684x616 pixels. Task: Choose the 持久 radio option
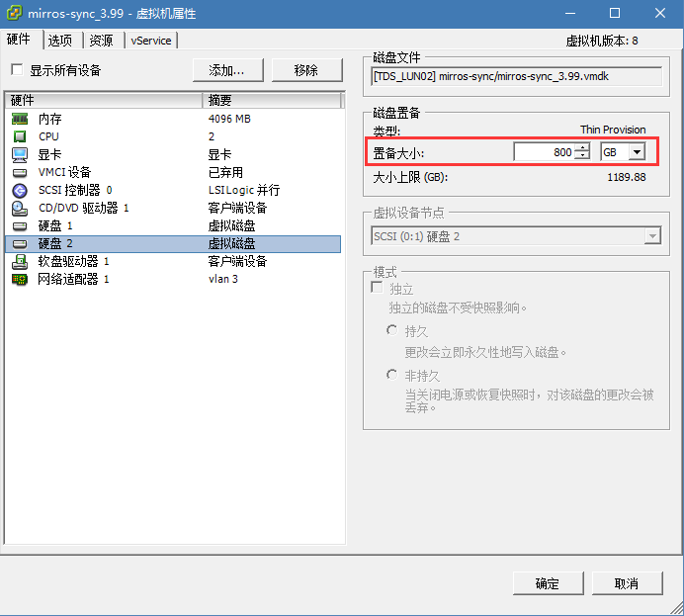click(392, 330)
